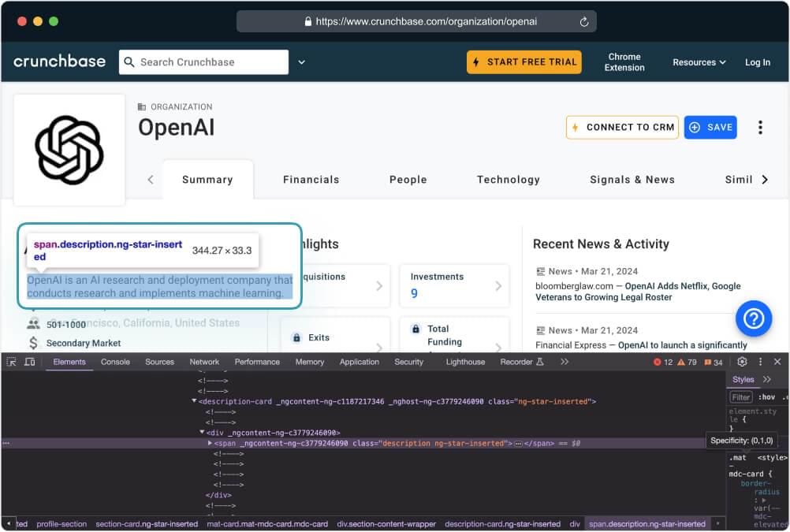
Task: Expand the search options dropdown chevron
Action: coord(301,62)
